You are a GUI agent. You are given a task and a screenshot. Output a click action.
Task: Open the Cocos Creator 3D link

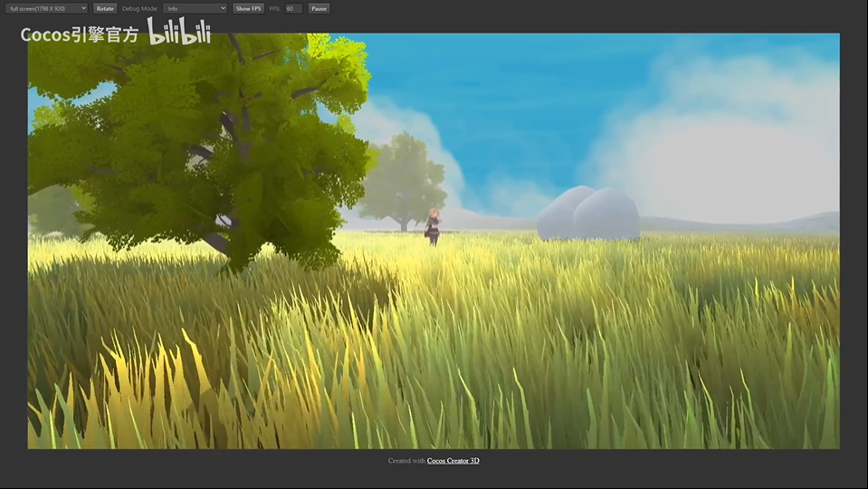tap(453, 461)
